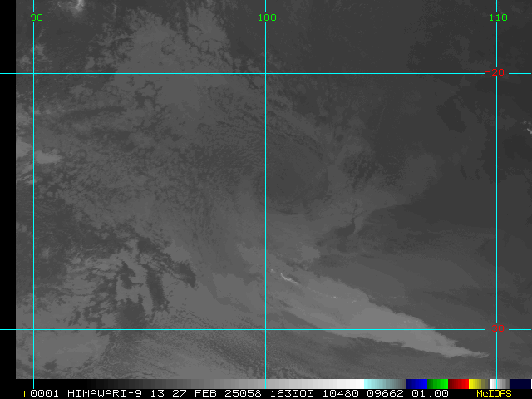Click the 0001 frame number text
This screenshot has height=399, width=532.
[x=44, y=393]
